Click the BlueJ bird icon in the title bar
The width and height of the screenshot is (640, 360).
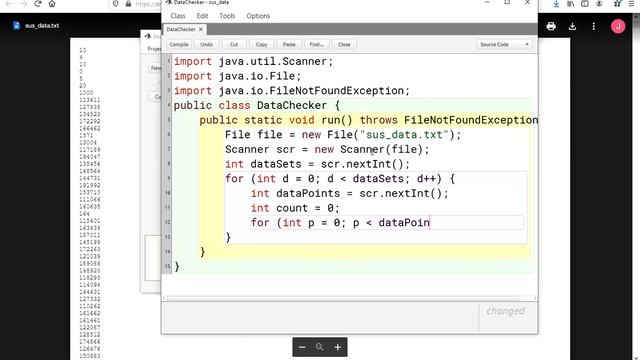click(x=168, y=2)
